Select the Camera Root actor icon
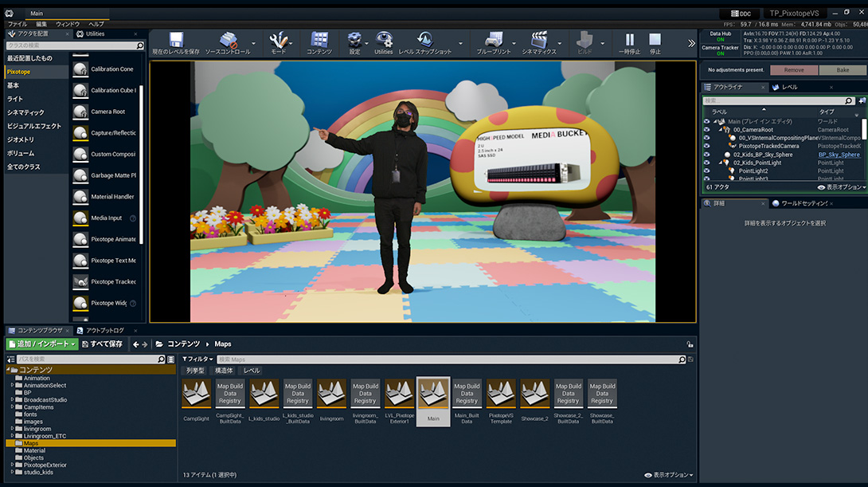The image size is (868, 487). pyautogui.click(x=80, y=112)
